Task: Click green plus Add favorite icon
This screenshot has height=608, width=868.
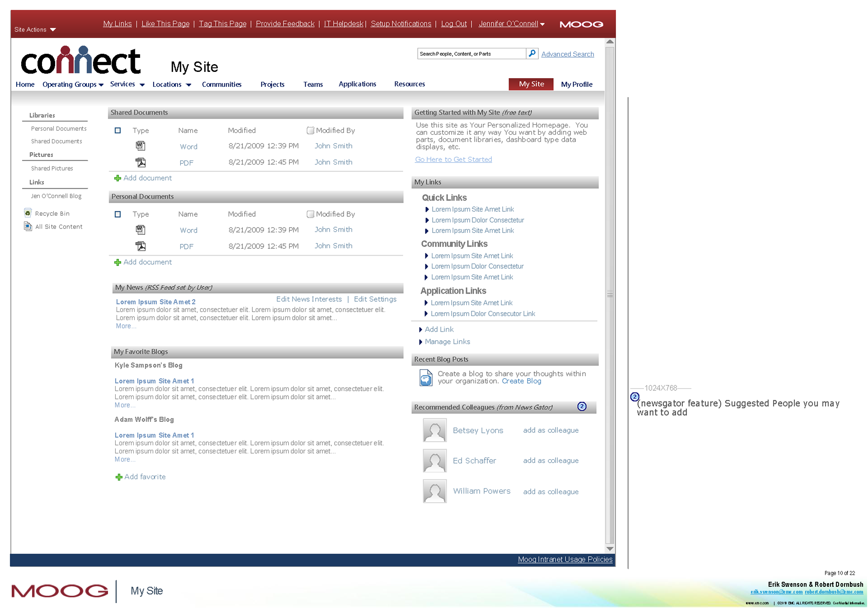Action: click(119, 477)
